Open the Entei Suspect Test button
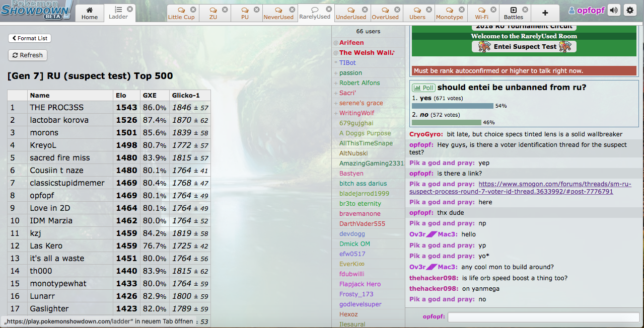Viewport: 644px width, 328px height. (524, 47)
